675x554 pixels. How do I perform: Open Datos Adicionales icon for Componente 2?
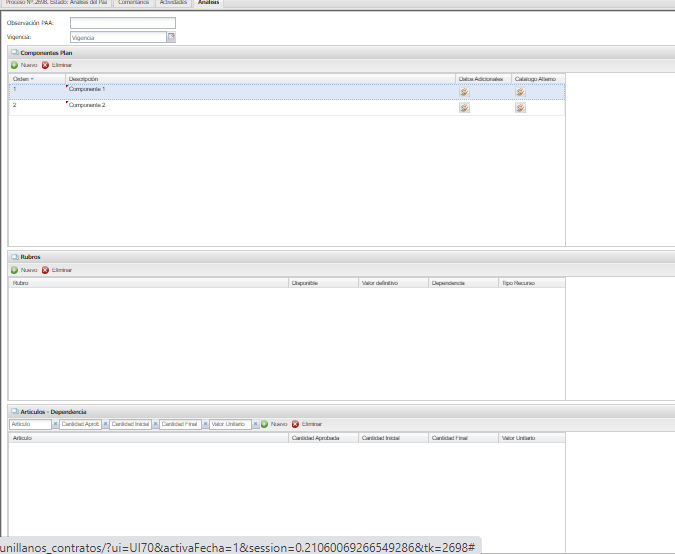pyautogui.click(x=464, y=107)
